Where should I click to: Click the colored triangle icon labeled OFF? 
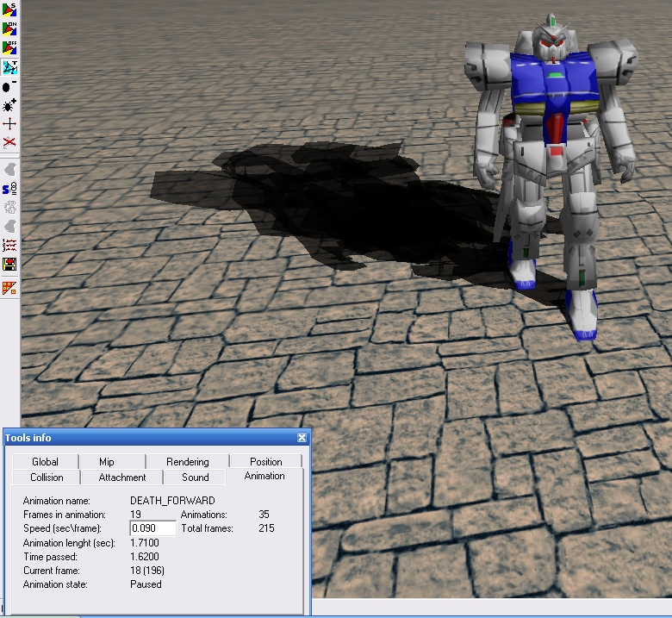click(9, 47)
